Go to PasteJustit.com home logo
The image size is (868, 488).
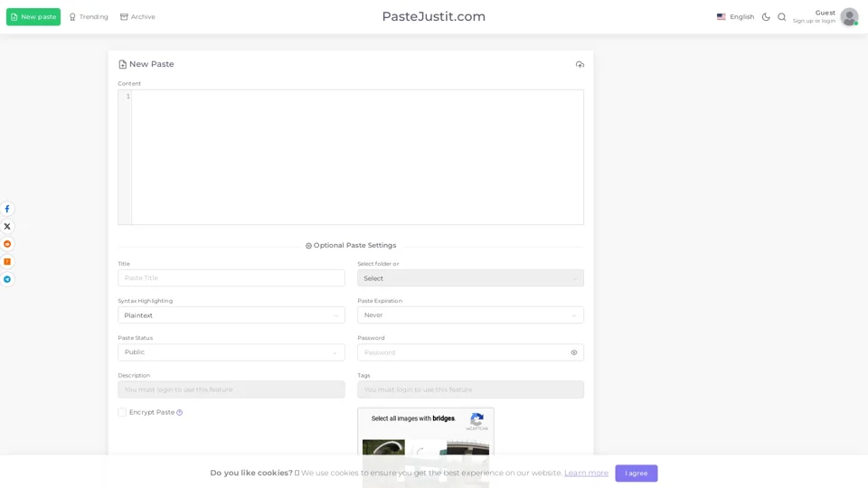(433, 16)
